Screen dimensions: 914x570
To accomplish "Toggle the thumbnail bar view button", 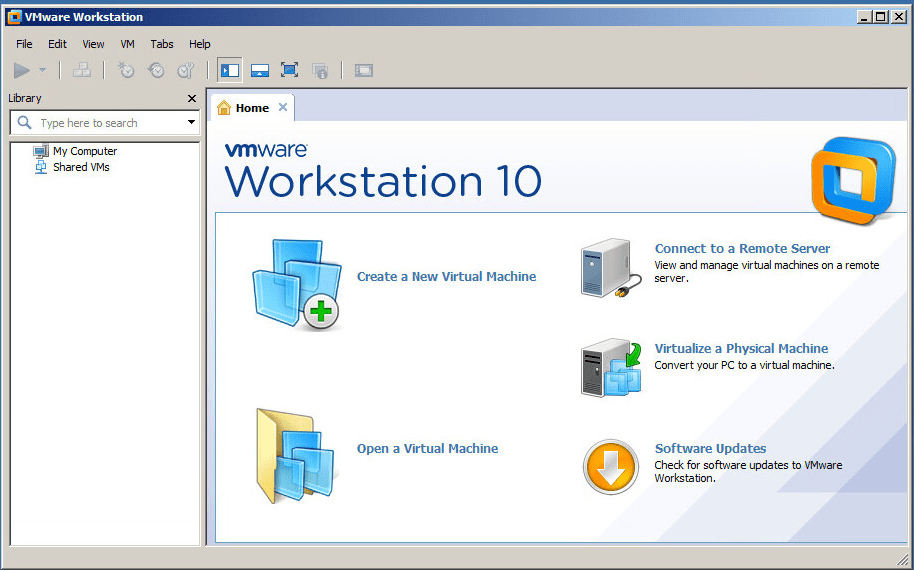I will (x=260, y=71).
